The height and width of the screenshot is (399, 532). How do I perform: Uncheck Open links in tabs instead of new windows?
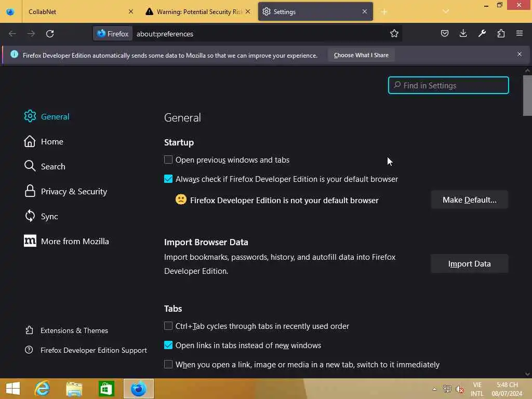tap(168, 345)
